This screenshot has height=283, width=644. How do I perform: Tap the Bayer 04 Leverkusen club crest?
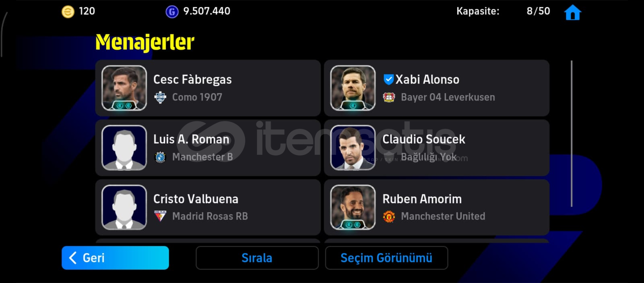(389, 97)
